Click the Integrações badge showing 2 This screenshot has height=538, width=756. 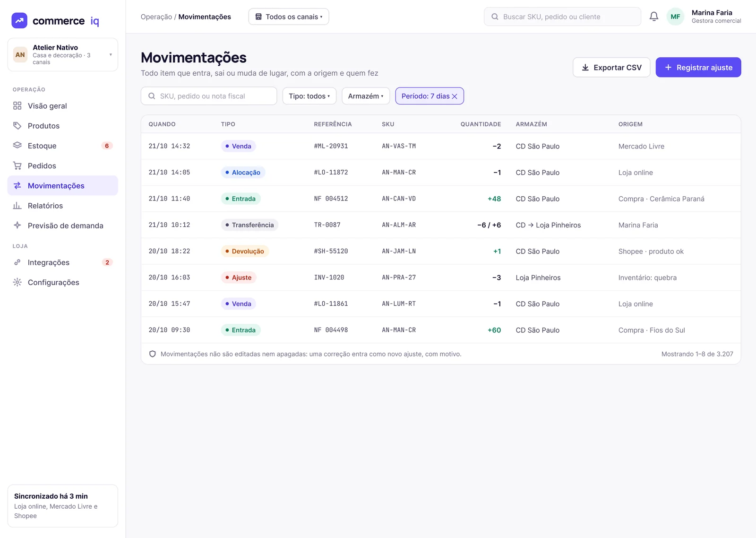(x=107, y=262)
